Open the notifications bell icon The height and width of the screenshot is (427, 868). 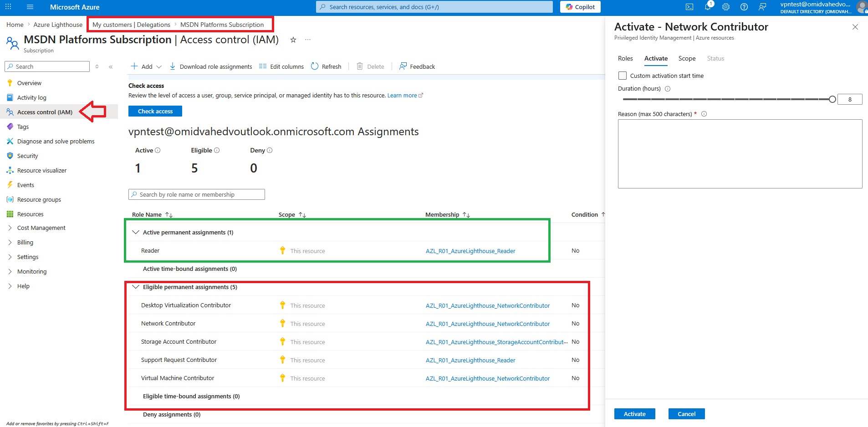(x=708, y=7)
